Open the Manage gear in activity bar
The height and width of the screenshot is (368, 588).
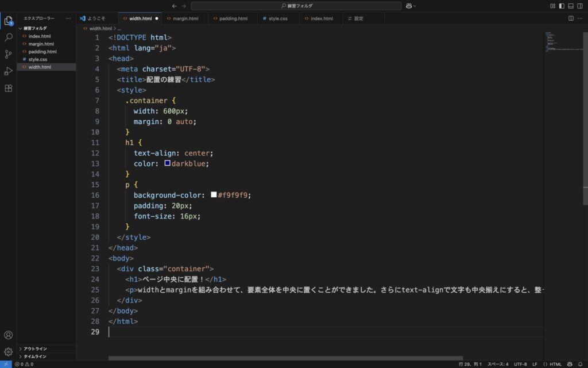click(x=8, y=352)
